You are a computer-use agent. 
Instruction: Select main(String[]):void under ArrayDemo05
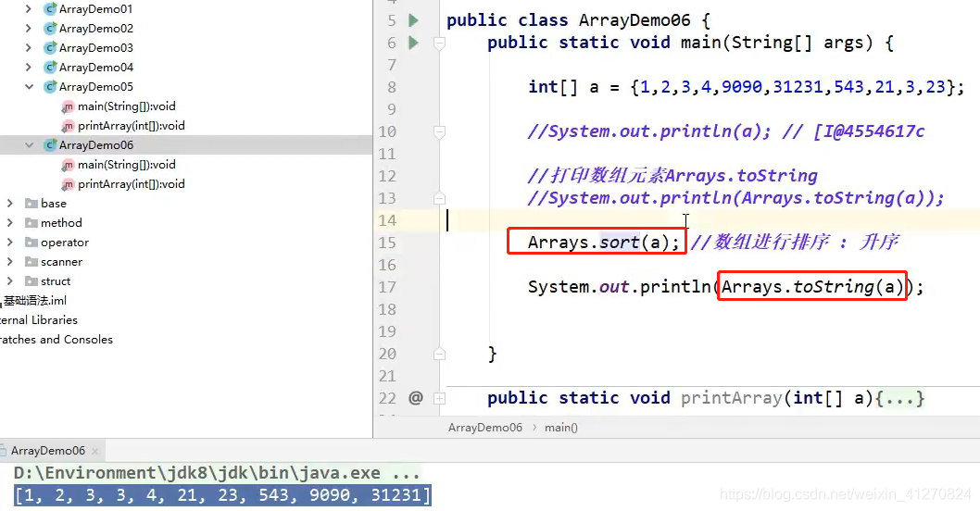(126, 106)
